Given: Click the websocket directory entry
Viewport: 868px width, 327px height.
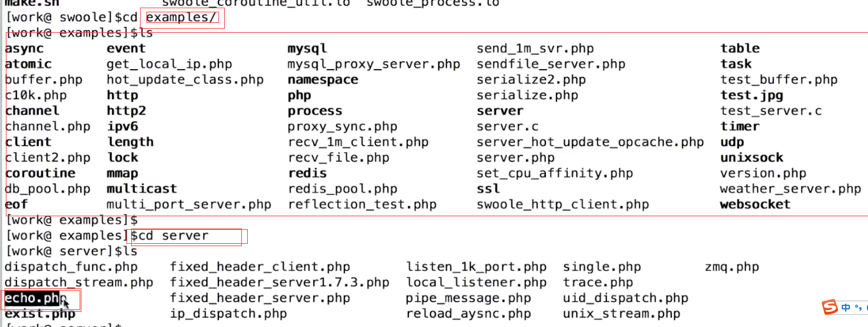Looking at the screenshot, I should (x=756, y=205).
